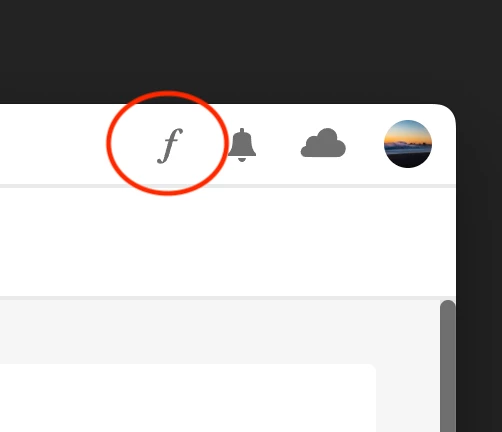
Task: Click the cloud icon next to avatar
Action: [323, 142]
